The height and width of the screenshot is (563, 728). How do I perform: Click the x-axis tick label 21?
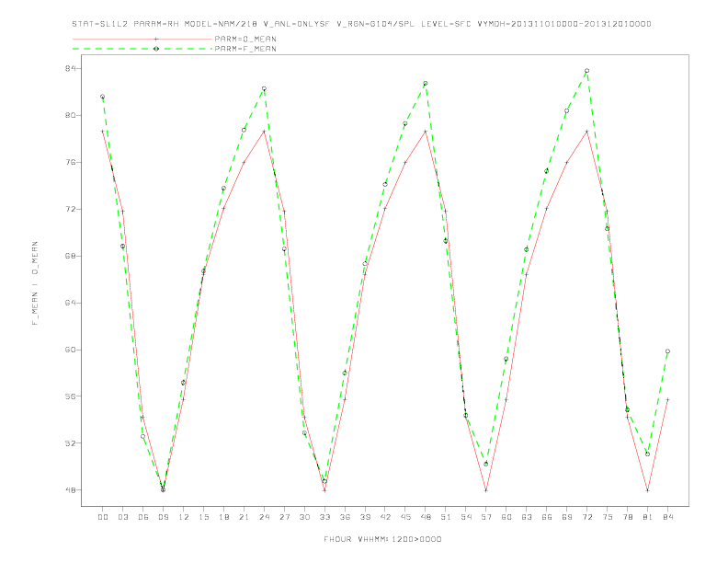click(x=244, y=517)
